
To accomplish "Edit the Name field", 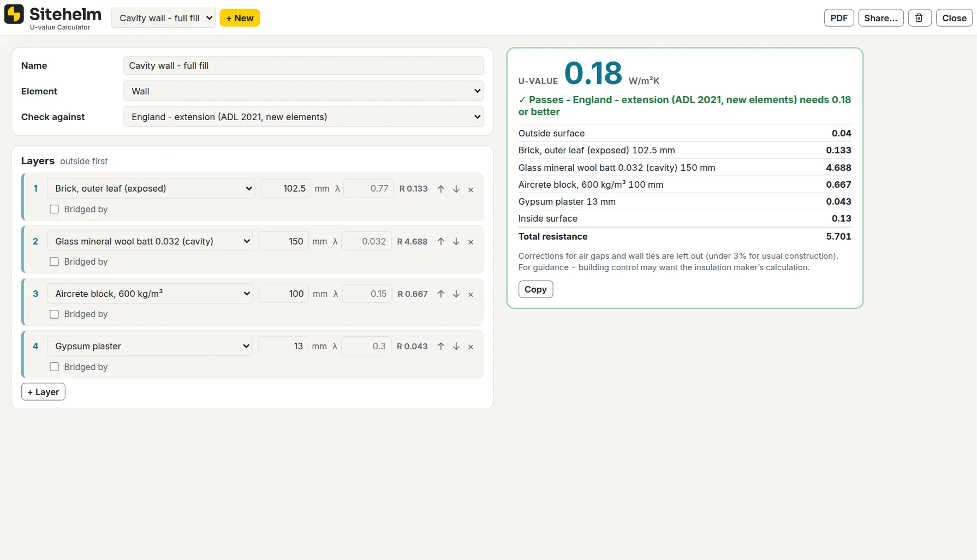I will click(x=303, y=65).
